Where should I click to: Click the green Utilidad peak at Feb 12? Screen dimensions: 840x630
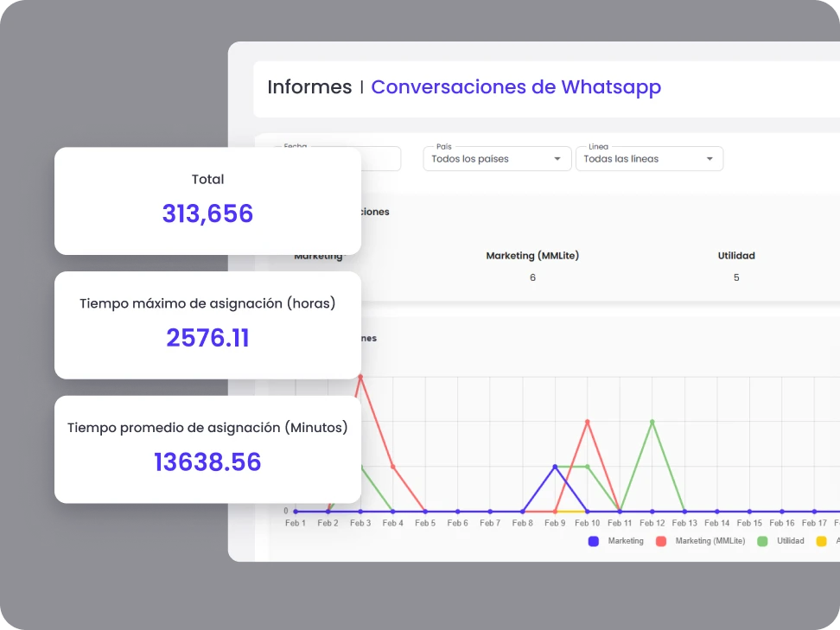point(652,422)
